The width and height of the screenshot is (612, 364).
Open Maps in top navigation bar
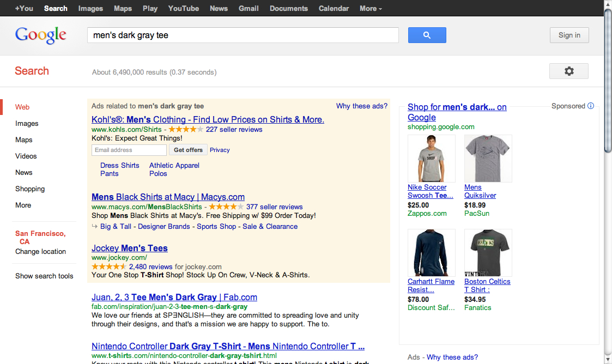tap(123, 8)
